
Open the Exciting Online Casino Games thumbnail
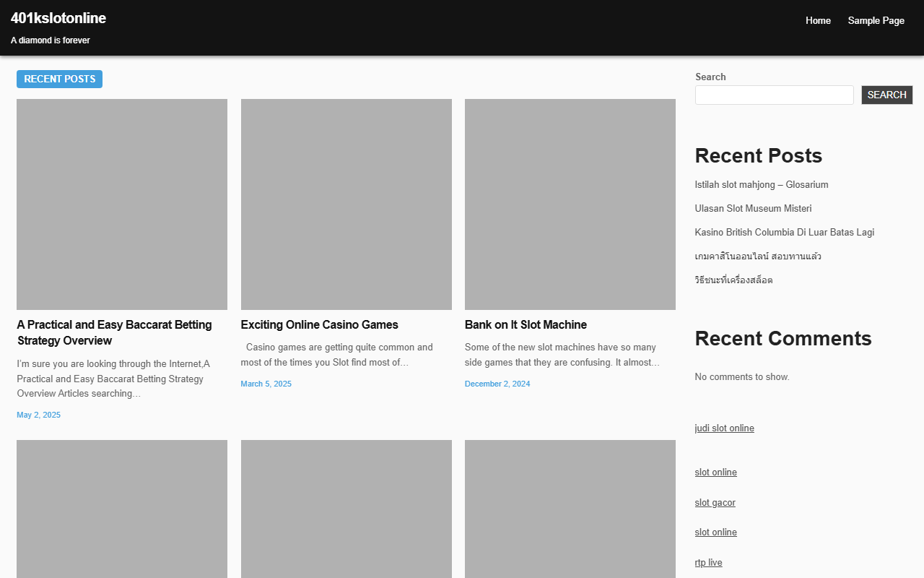click(346, 204)
